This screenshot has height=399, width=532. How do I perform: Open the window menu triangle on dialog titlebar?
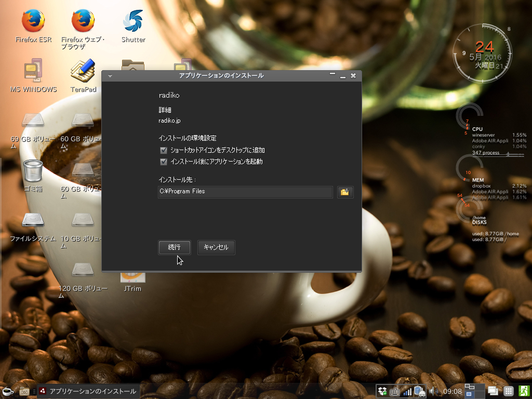point(110,75)
